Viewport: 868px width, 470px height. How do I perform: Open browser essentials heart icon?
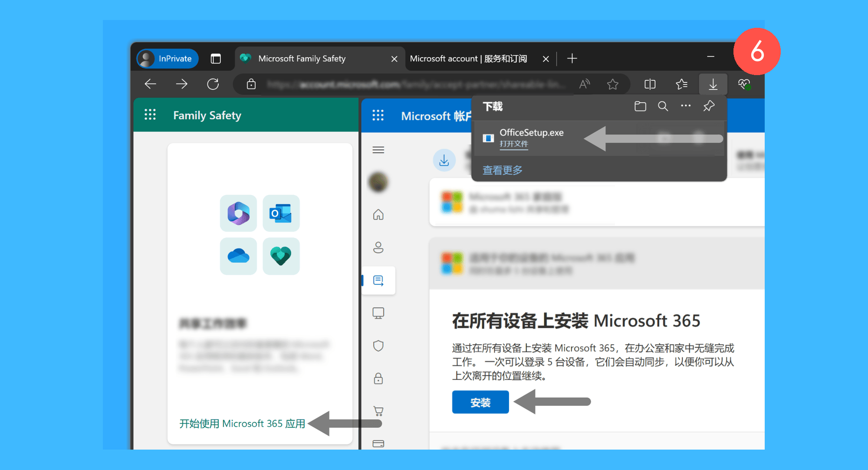click(x=745, y=84)
